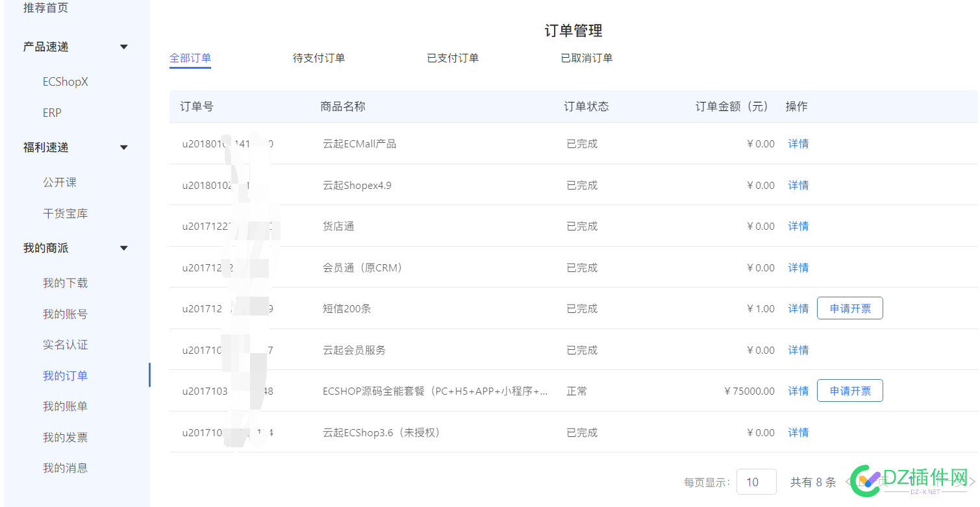The image size is (980, 507).
Task: Open 我的消息 in the sidebar
Action: (x=65, y=468)
